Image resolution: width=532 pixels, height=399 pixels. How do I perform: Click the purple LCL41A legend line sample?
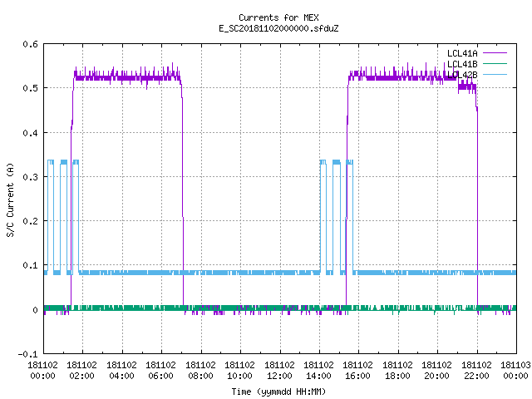[495, 53]
